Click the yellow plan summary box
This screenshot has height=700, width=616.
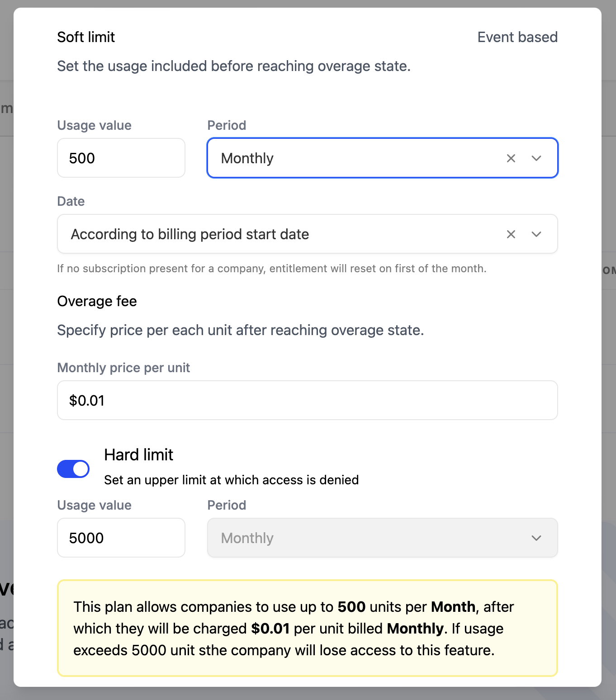(307, 629)
